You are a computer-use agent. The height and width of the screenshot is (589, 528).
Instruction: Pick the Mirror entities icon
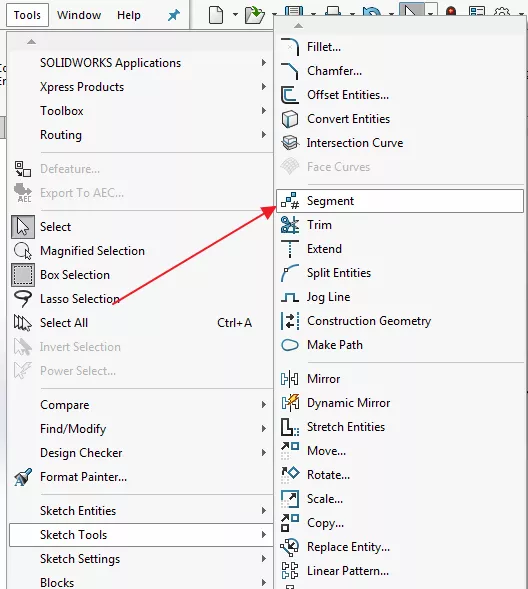coord(290,379)
